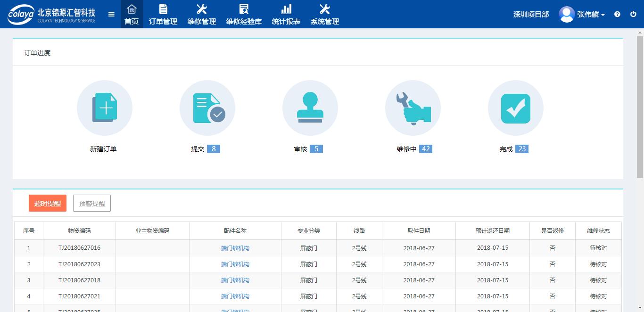The height and width of the screenshot is (312, 644).
Task: Click the 新建订单 document-plus icon
Action: [105, 108]
